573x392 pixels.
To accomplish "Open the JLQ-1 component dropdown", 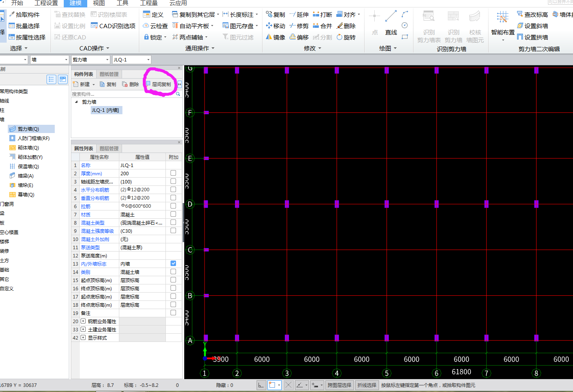I will click(149, 60).
